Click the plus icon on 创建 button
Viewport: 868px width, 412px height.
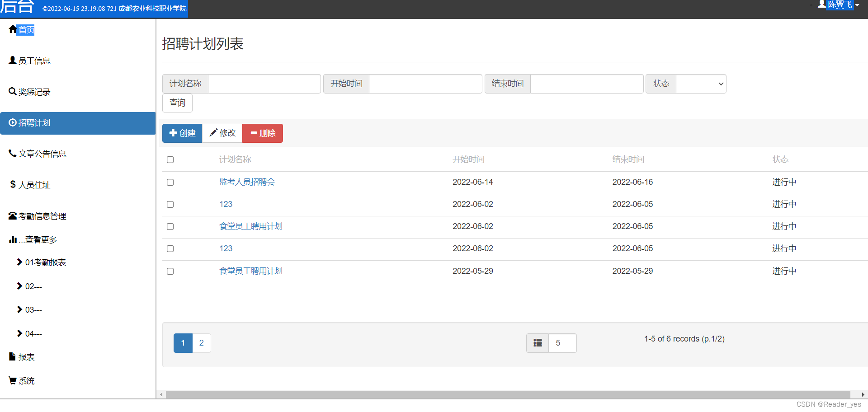tap(173, 133)
